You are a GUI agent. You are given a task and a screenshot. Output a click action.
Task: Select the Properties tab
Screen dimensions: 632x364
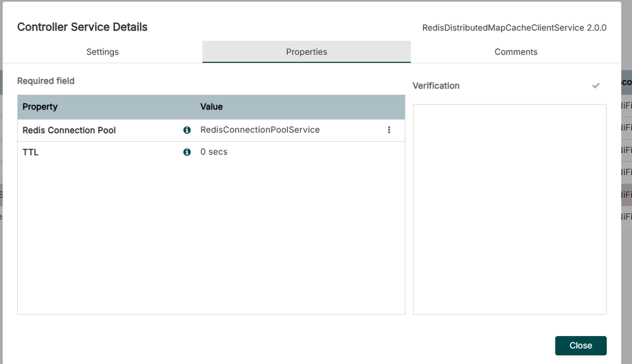click(x=307, y=52)
